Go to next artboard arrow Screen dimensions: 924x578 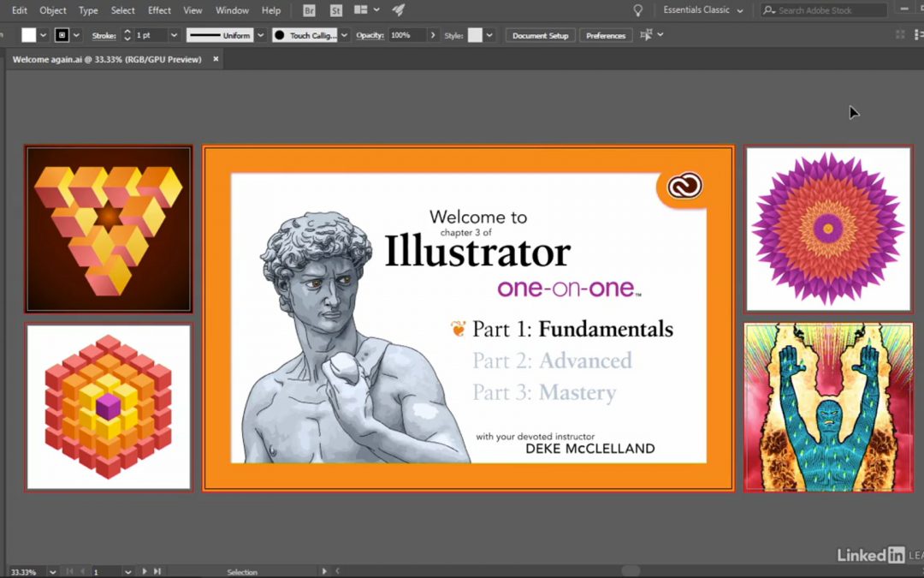click(x=145, y=571)
